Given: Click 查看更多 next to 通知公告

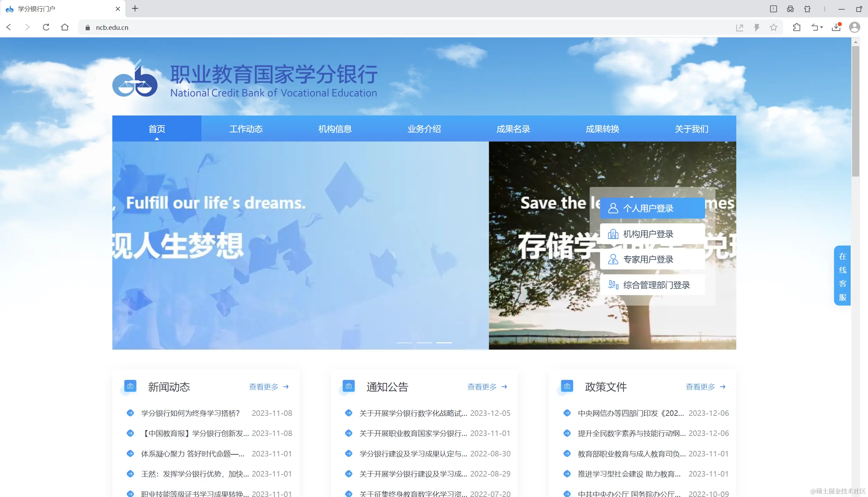Looking at the screenshot, I should 482,387.
